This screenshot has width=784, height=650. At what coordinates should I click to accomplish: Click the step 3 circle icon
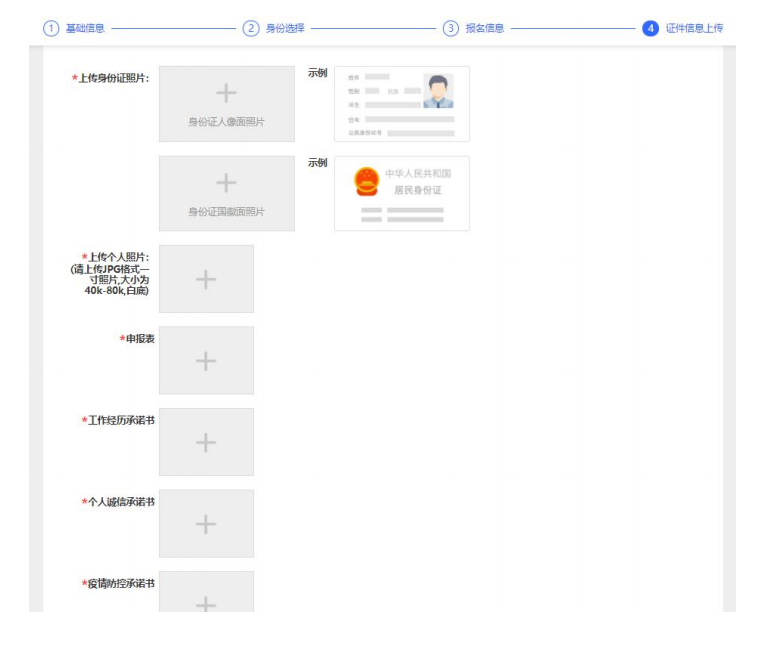451,28
